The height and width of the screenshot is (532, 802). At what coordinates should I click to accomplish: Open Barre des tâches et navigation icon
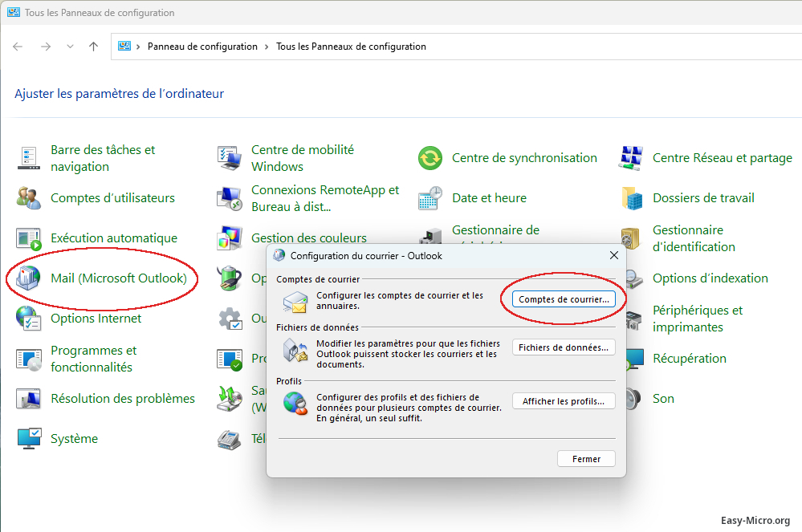point(29,158)
